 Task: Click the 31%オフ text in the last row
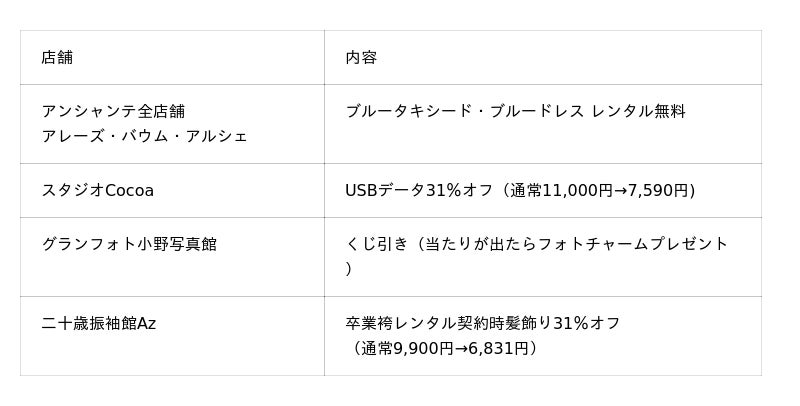[587, 323]
